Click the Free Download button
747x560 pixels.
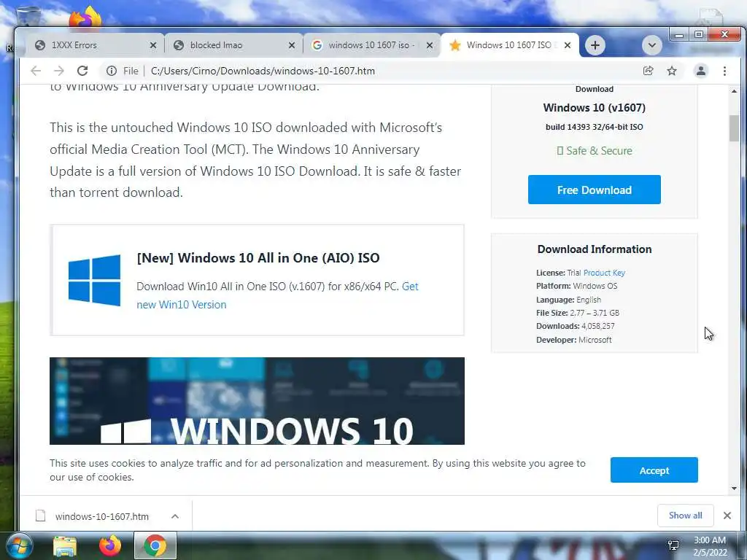[594, 190]
